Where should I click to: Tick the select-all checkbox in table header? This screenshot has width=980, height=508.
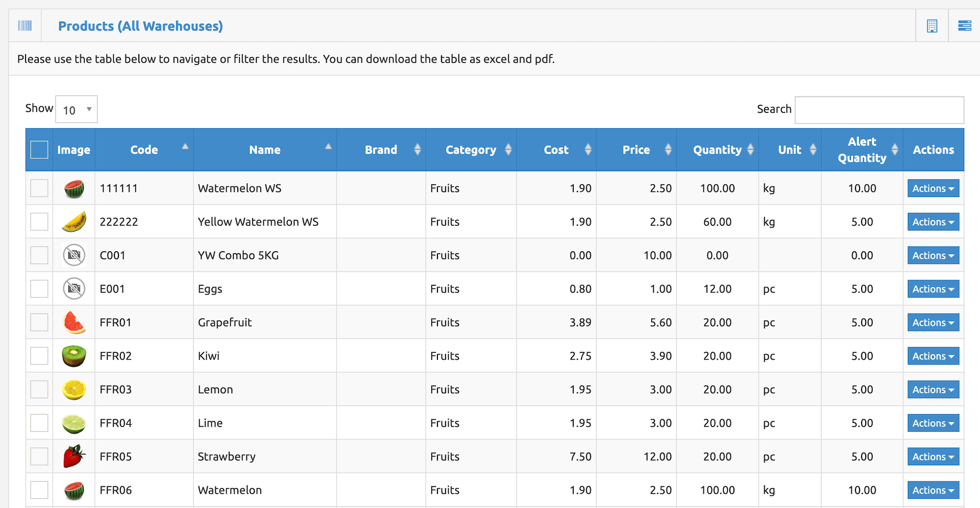[39, 150]
